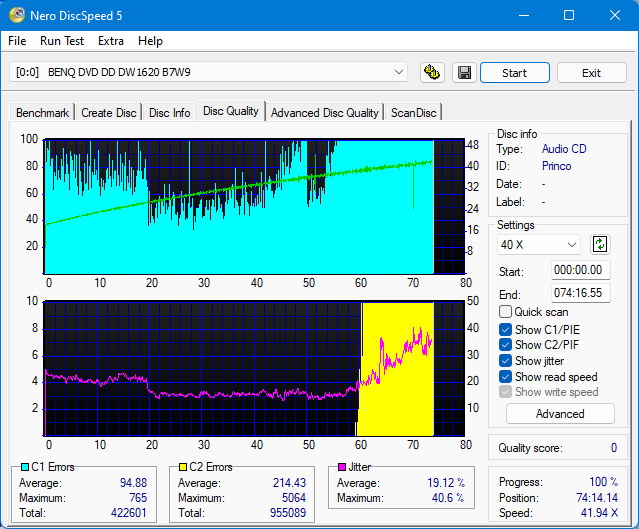
Task: Open the Extra menu
Action: [110, 41]
